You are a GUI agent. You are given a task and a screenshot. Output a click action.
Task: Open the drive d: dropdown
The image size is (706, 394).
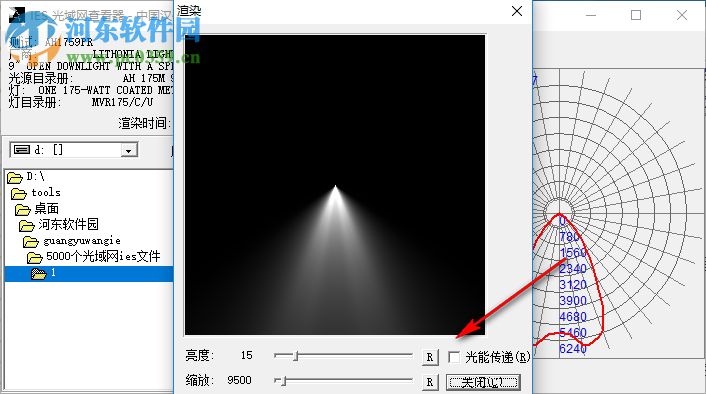pos(128,150)
